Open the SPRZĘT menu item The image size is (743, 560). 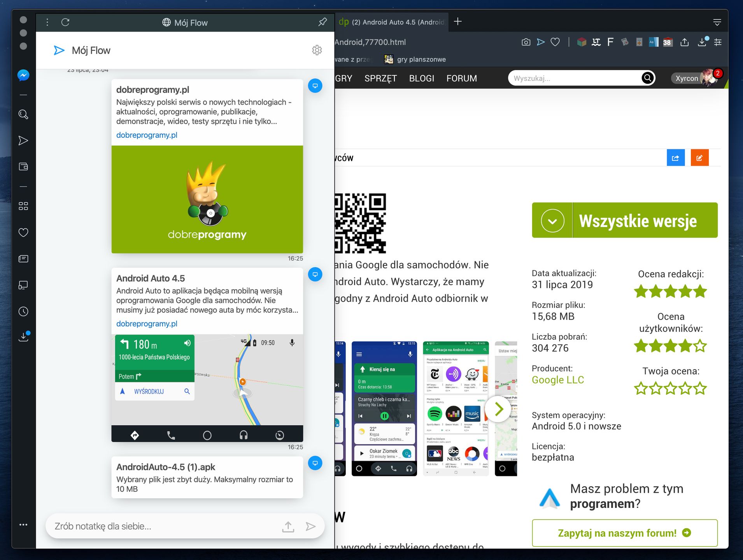[380, 78]
